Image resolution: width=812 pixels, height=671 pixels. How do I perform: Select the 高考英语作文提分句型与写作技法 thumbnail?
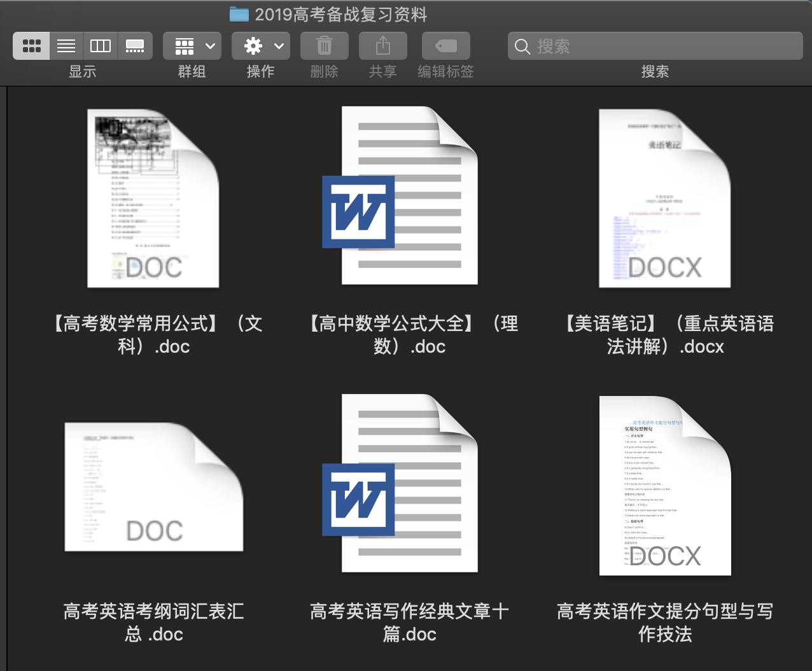coord(664,486)
